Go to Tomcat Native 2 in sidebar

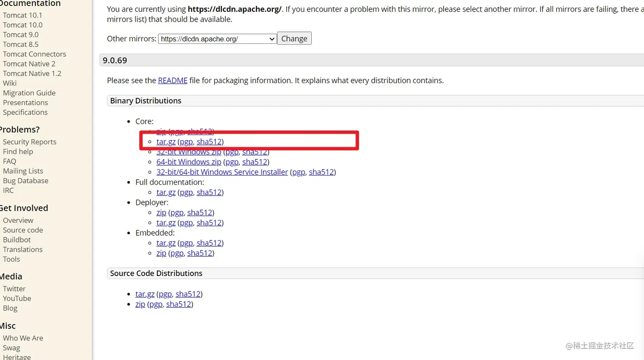click(x=29, y=64)
